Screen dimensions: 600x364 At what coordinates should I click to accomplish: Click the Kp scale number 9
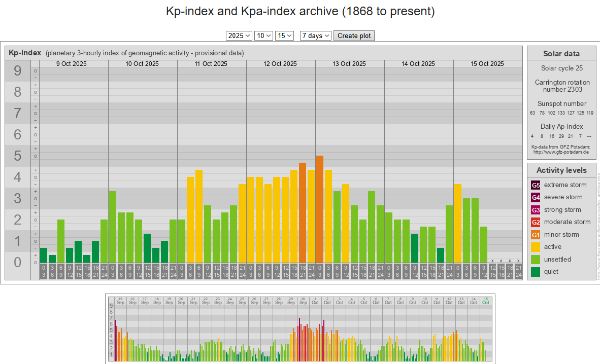tap(18, 71)
